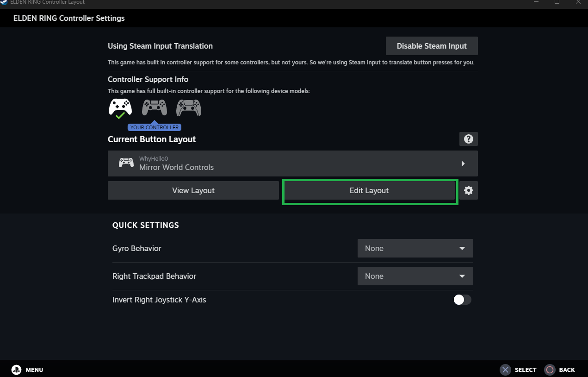Viewport: 588px width, 377px height.
Task: Click the cross Select button icon
Action: pos(505,370)
